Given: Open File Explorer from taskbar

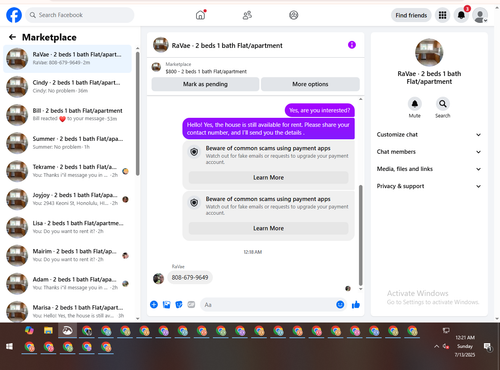Looking at the screenshot, I should point(48,331).
